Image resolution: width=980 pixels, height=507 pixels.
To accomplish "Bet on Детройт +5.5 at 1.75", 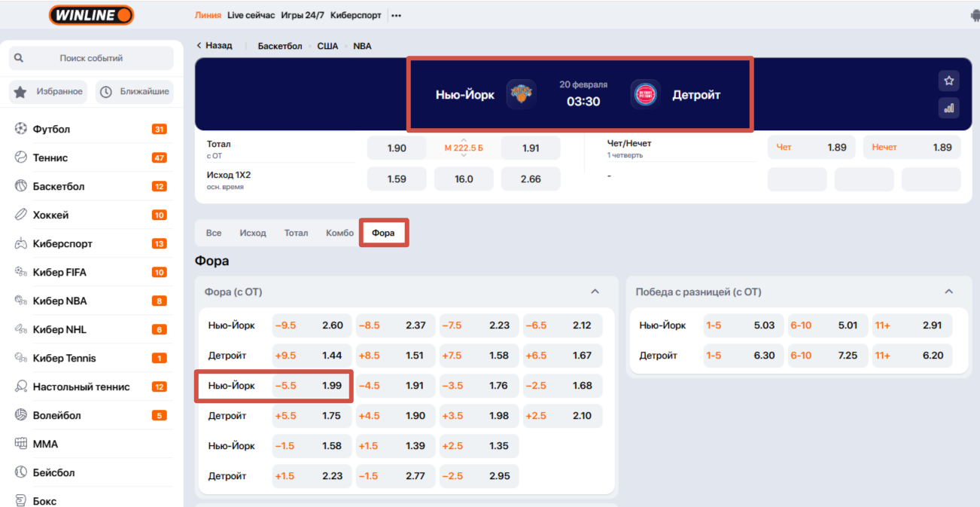I will (311, 416).
